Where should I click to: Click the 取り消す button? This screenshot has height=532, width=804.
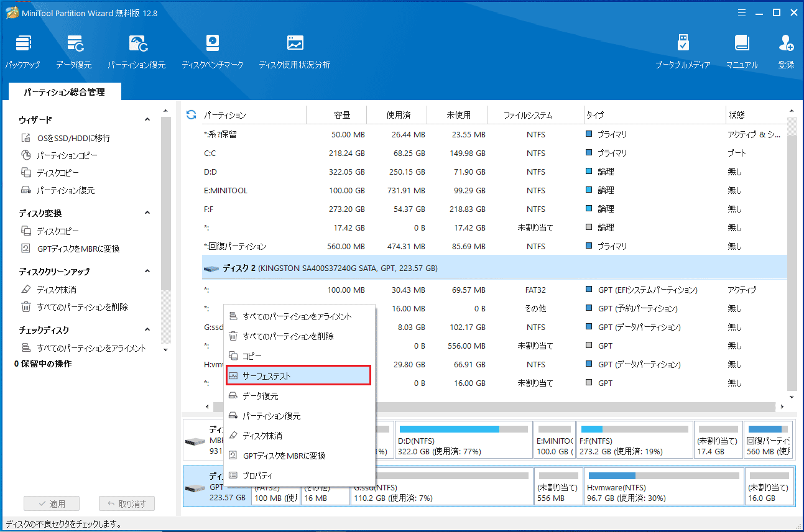[127, 503]
